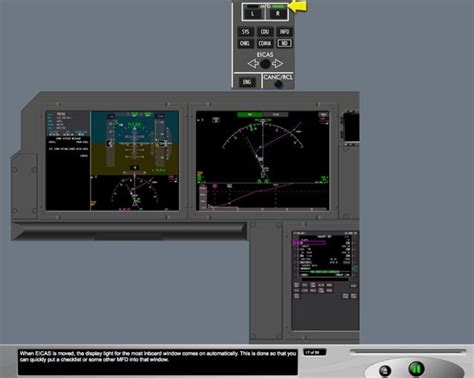Open the COMM display button
The height and width of the screenshot is (378, 474).
click(265, 43)
